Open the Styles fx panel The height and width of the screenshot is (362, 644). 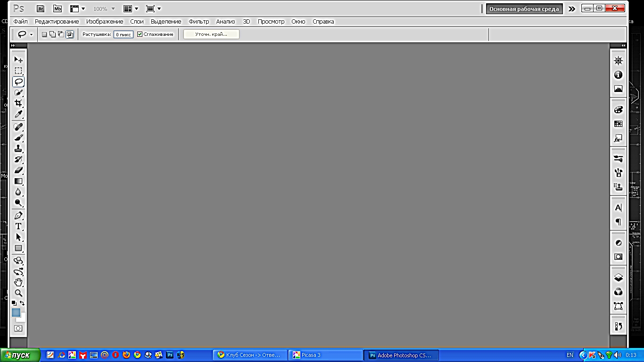[618, 139]
